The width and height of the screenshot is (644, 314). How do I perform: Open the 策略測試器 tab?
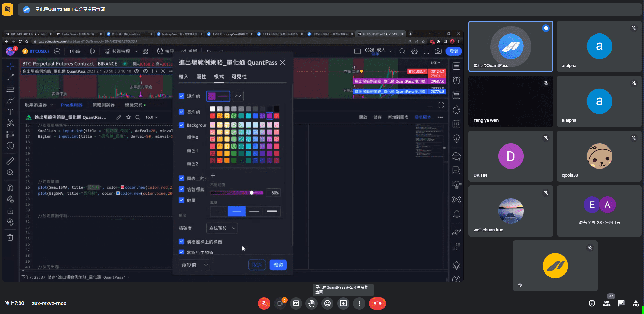click(103, 105)
